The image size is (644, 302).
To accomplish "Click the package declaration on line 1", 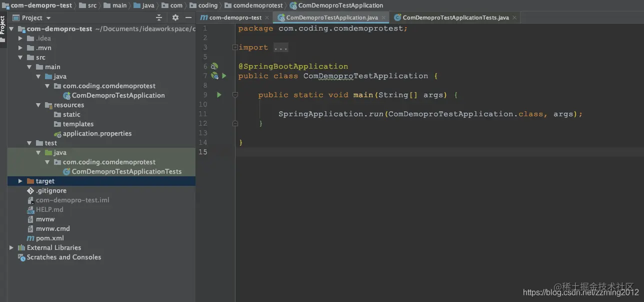I will 323,29.
